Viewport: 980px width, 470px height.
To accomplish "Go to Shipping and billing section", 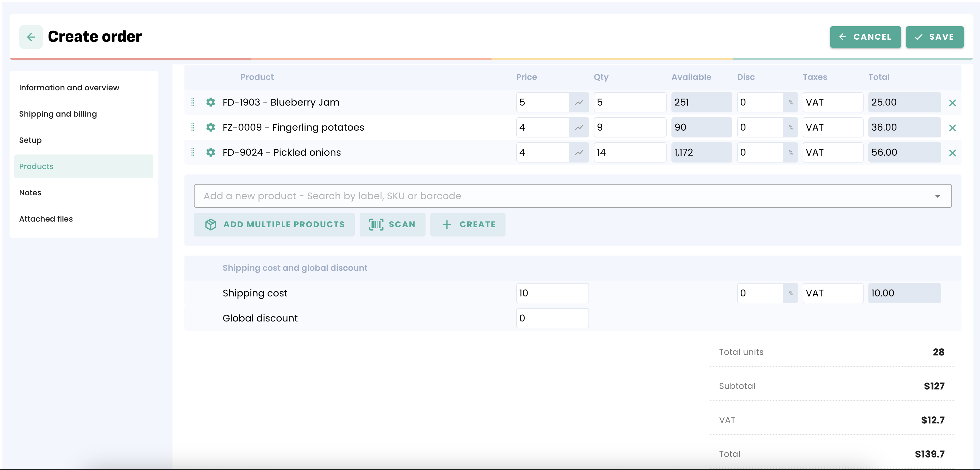I will [x=58, y=114].
